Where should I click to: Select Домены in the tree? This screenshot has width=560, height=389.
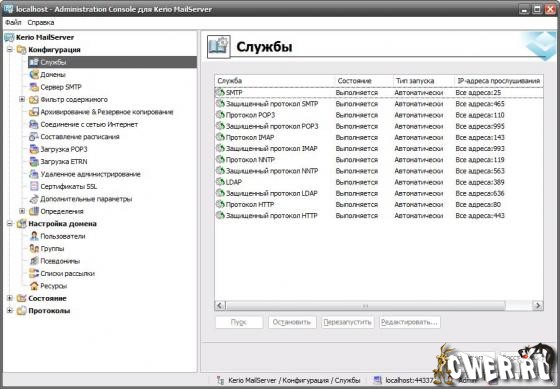pyautogui.click(x=53, y=75)
